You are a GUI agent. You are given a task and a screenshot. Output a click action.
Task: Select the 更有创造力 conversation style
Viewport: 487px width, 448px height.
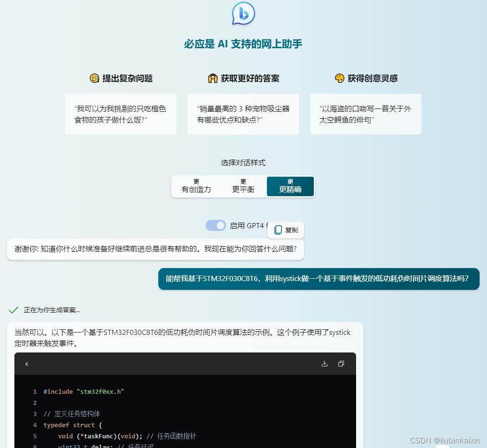click(196, 186)
